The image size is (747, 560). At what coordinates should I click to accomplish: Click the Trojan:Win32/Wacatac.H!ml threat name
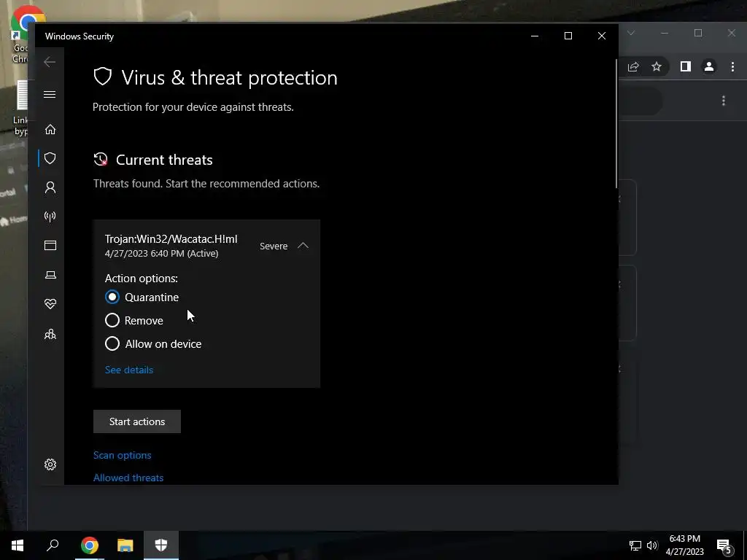coord(171,239)
